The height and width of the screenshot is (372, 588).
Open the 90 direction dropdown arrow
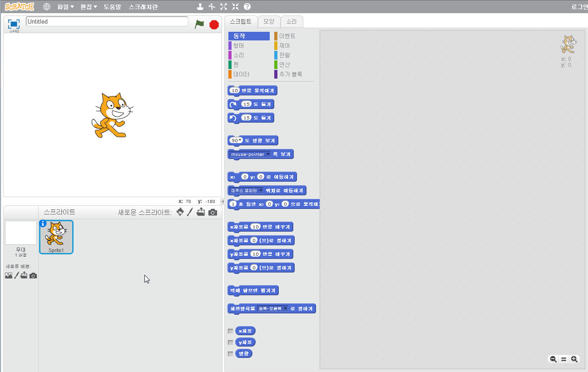(241, 140)
